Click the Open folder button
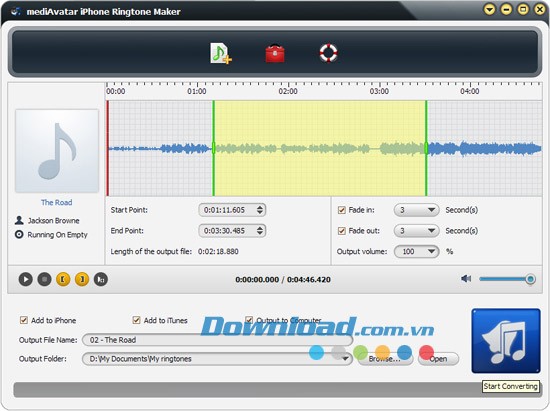 (x=438, y=359)
